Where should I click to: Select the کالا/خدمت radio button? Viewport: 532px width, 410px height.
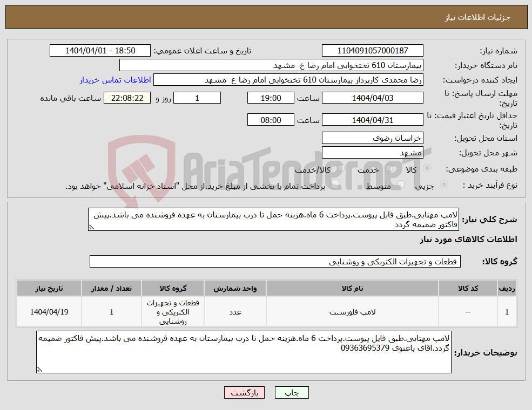pyautogui.click(x=341, y=168)
